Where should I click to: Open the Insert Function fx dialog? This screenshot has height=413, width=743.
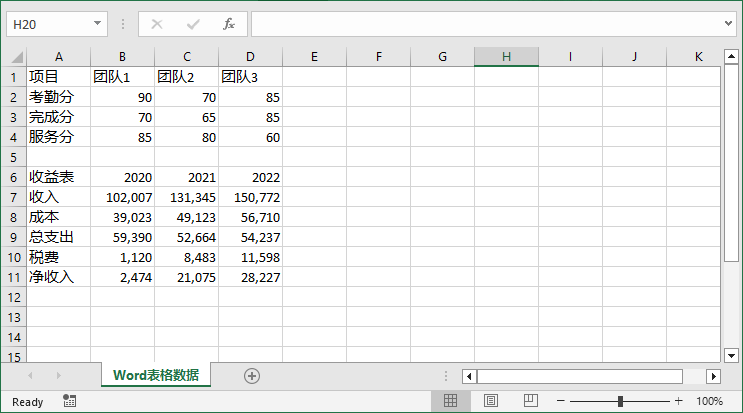tap(229, 24)
